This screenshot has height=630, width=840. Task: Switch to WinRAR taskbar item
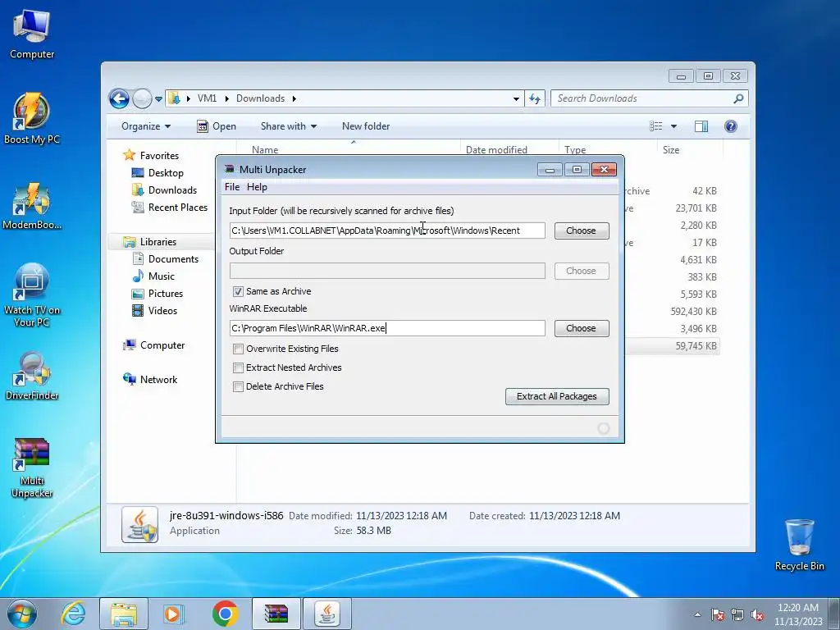pos(276,614)
